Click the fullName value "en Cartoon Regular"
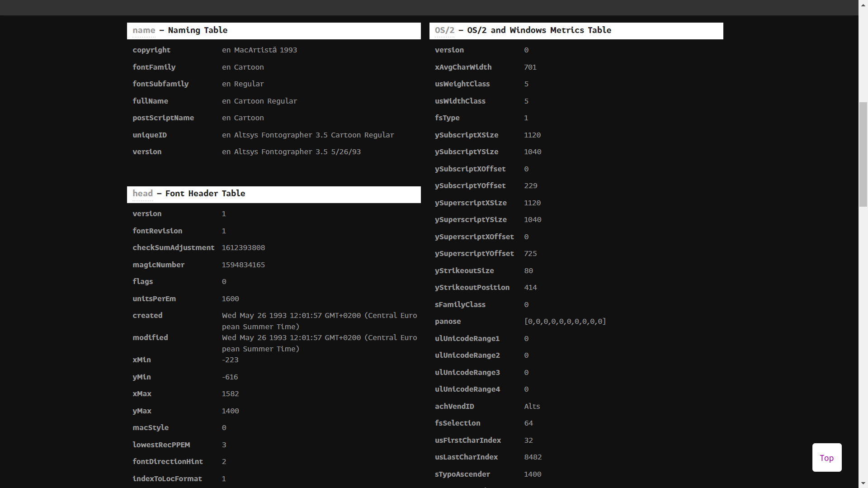This screenshot has height=488, width=868. tap(259, 101)
